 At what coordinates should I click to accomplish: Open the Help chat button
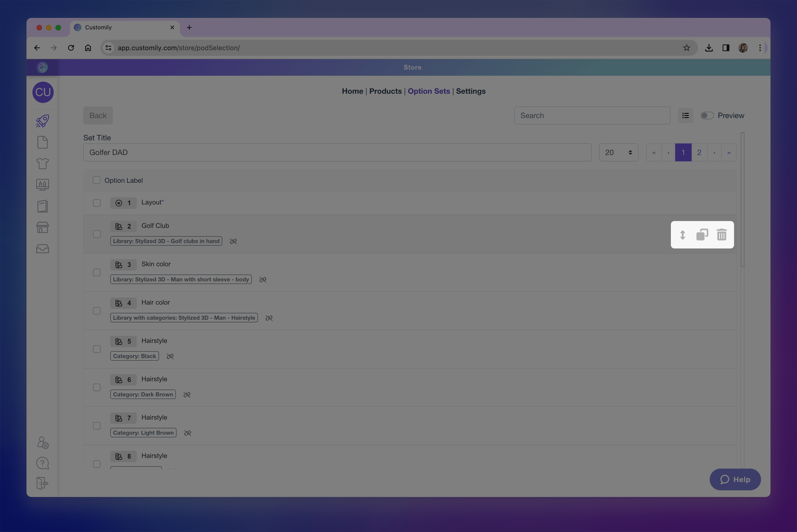tap(735, 479)
